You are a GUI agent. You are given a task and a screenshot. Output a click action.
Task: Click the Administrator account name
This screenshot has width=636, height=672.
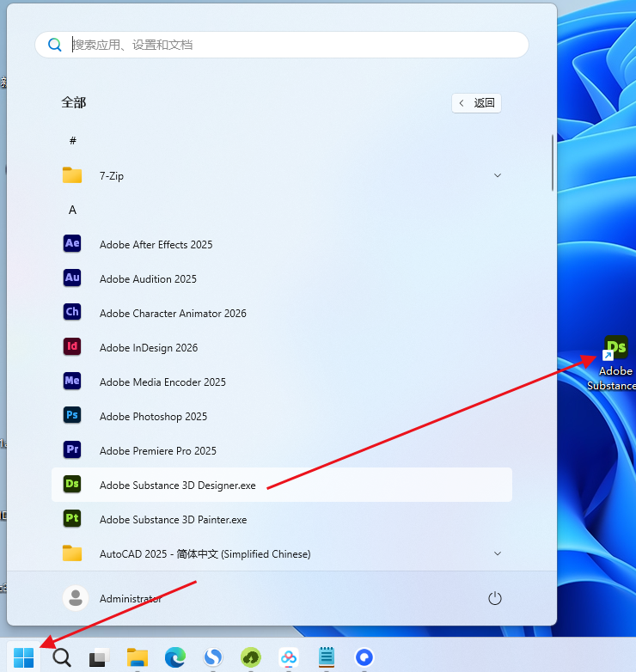131,598
